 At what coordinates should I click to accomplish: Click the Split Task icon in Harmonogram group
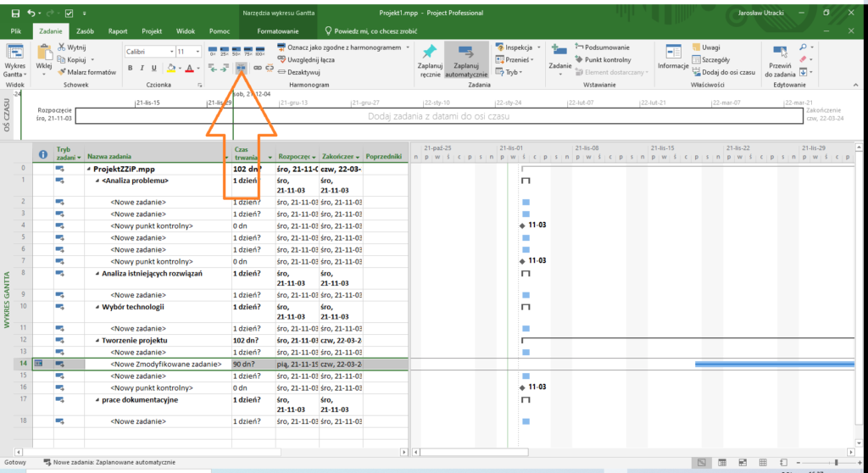click(x=242, y=67)
